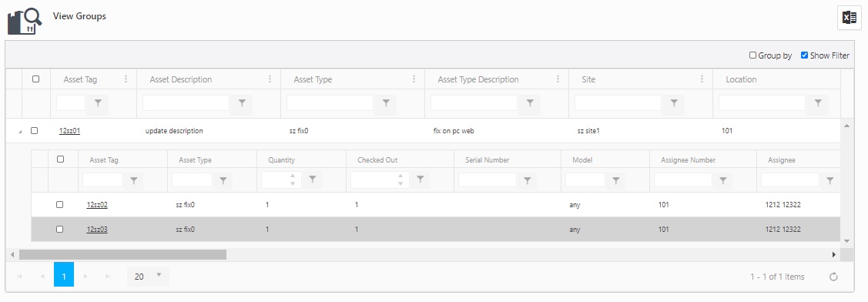Open the filter funnel for Asset Type Description

point(530,103)
